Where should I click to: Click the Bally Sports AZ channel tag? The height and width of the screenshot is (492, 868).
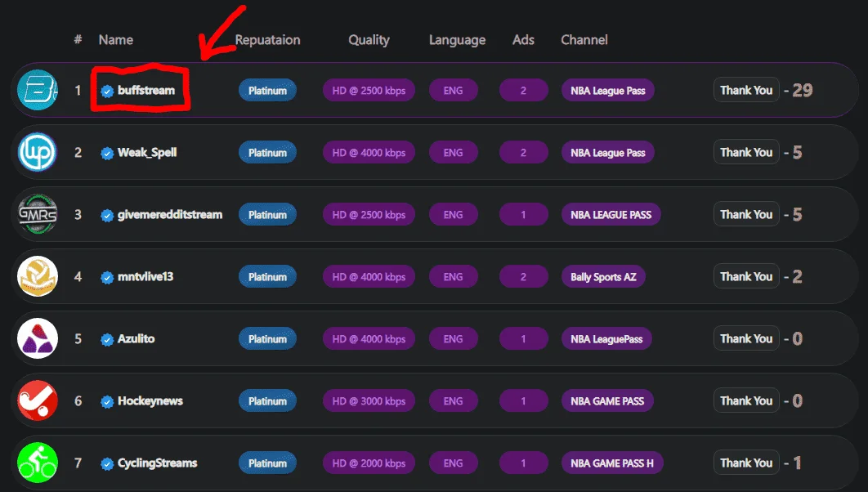603,277
